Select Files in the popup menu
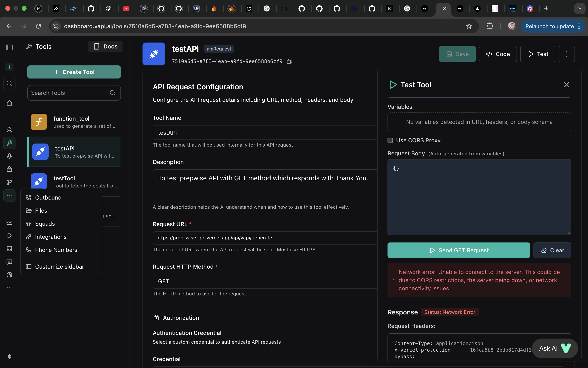 (x=61, y=211)
